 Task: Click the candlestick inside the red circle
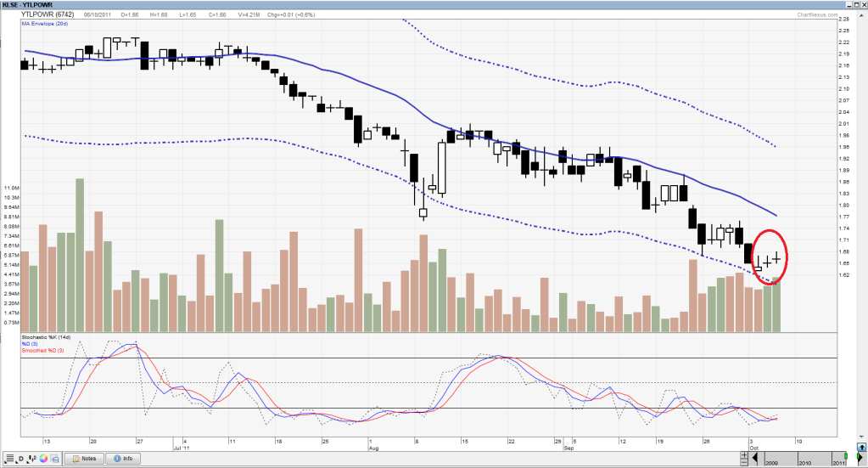coord(768,262)
